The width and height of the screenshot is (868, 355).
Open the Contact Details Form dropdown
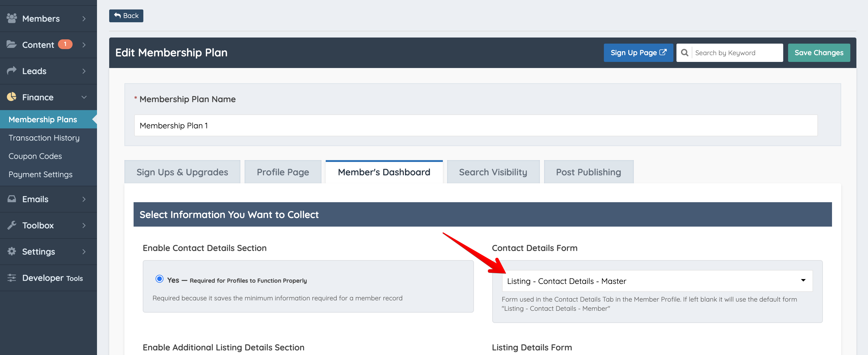(x=657, y=281)
